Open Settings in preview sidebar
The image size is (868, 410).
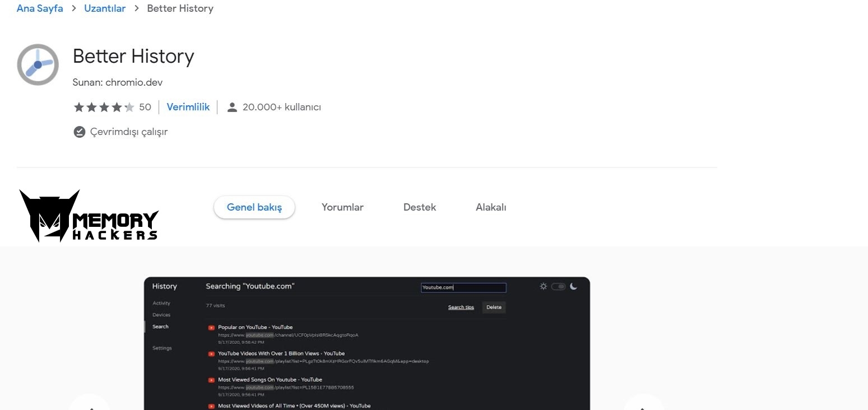(162, 348)
